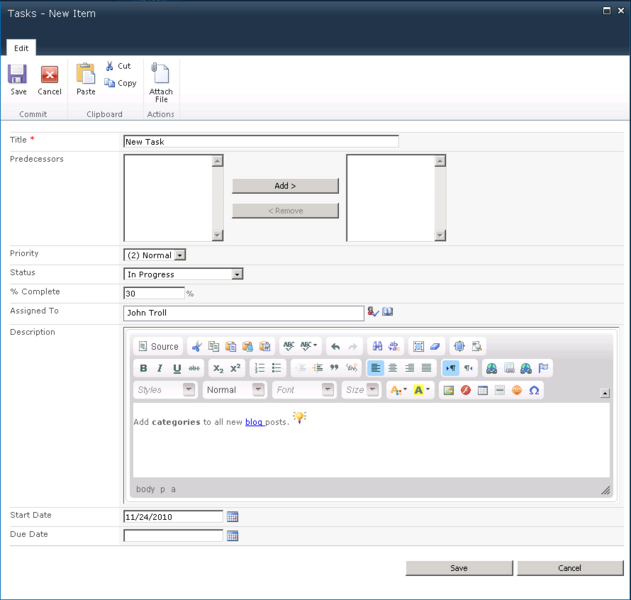The height and width of the screenshot is (600, 631).
Task: Click the Paste clipboard icon in the ribbon
Action: point(86,74)
